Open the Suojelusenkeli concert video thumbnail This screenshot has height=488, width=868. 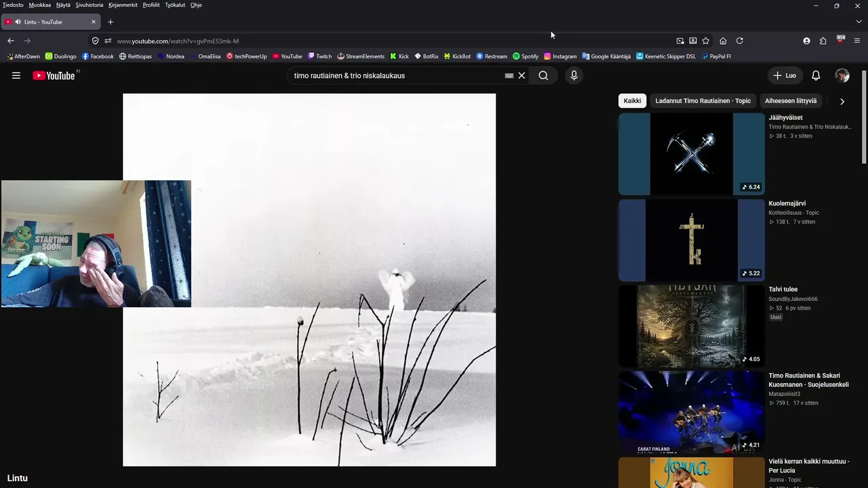692,412
